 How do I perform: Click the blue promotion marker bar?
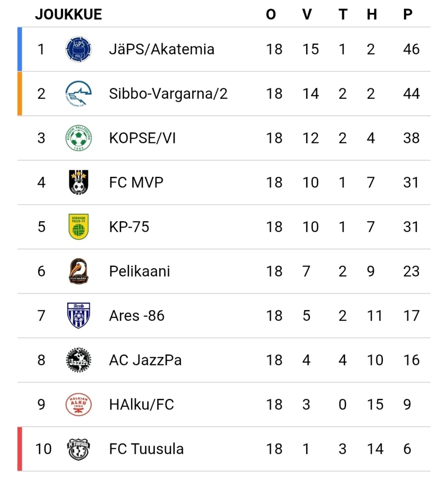coord(20,49)
